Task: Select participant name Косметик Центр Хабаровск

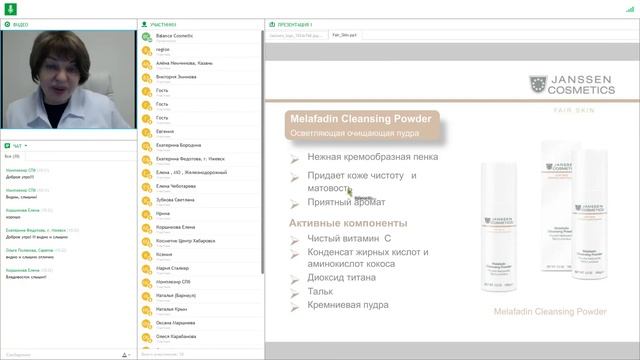Action: 185,241
